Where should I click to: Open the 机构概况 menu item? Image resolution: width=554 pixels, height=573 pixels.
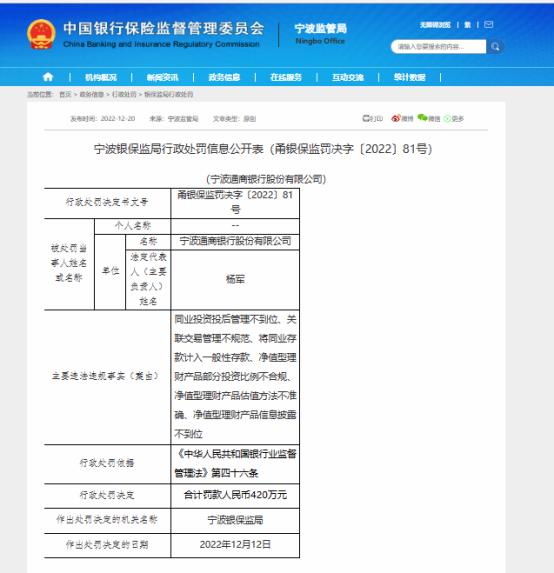coord(101,77)
